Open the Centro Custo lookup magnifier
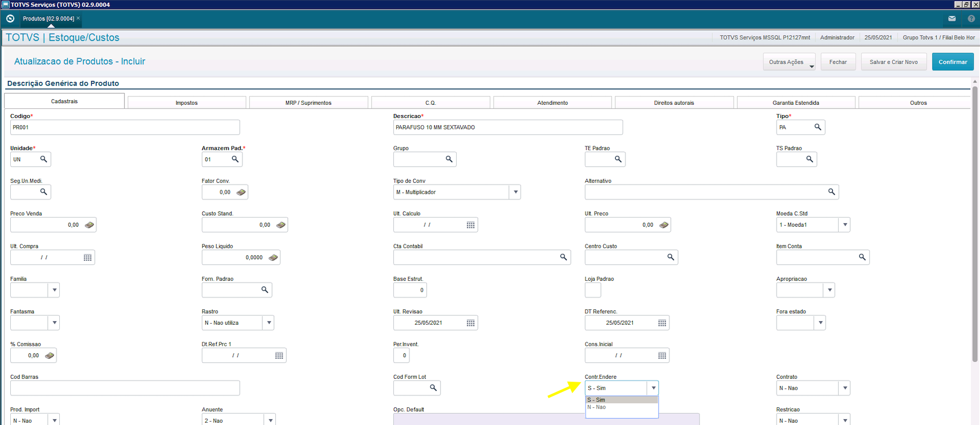Screen dimensions: 980x425 pyautogui.click(x=670, y=258)
